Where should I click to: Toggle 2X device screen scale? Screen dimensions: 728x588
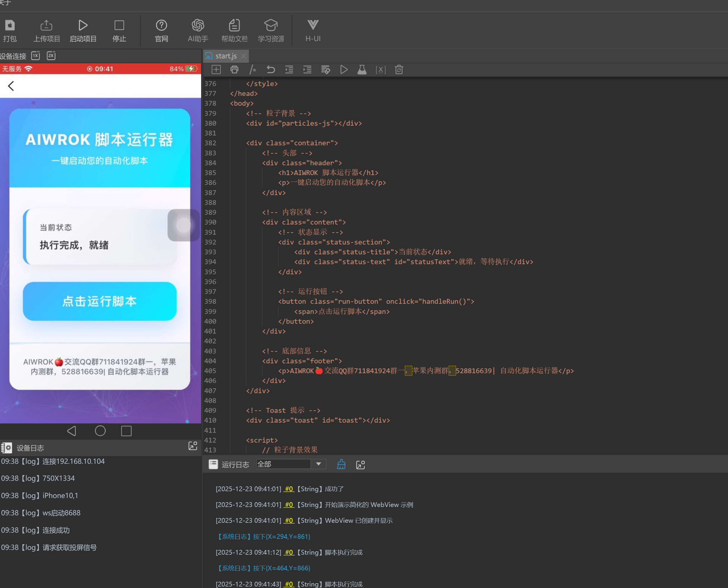pos(51,55)
